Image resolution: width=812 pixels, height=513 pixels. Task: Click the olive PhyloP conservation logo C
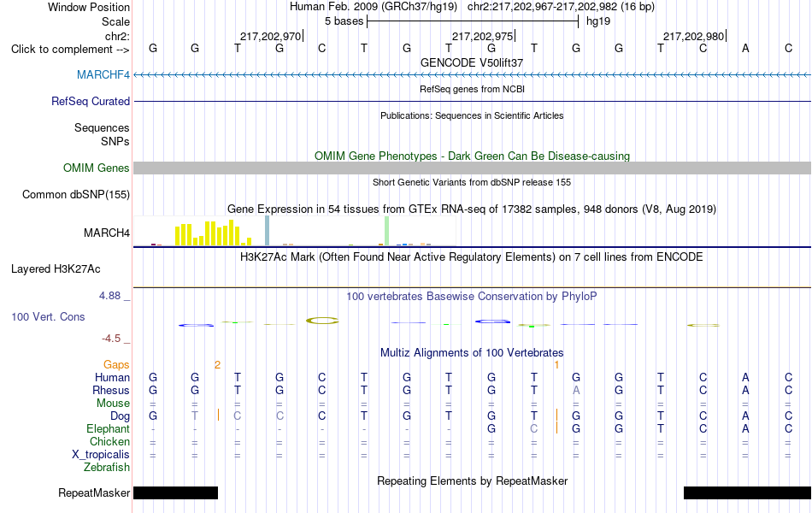click(x=322, y=321)
